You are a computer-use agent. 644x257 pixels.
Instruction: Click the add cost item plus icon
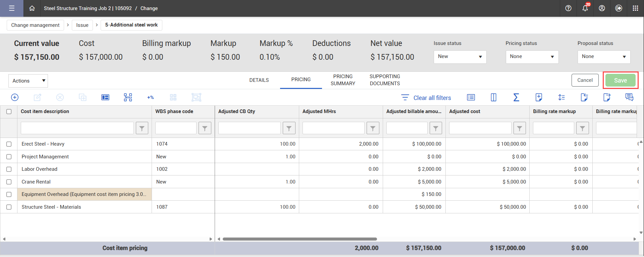tap(15, 97)
